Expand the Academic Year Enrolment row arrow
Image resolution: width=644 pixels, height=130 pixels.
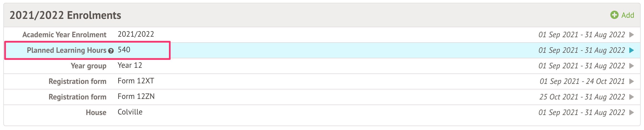click(631, 35)
